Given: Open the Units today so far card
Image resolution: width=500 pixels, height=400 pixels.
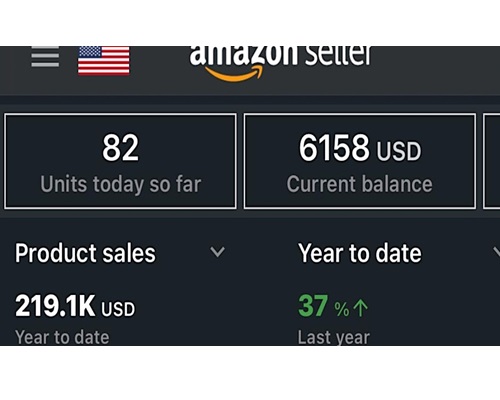Looking at the screenshot, I should [x=120, y=161].
